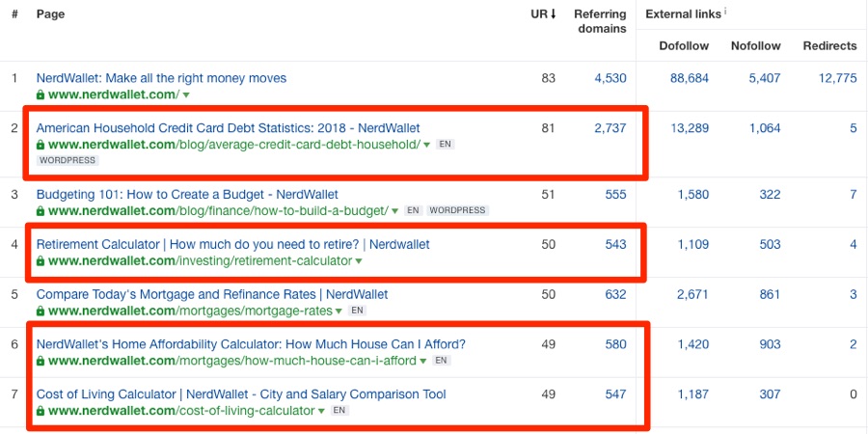Sort by the Referring domains column header
Screen dimensions: 868x434
[600, 21]
